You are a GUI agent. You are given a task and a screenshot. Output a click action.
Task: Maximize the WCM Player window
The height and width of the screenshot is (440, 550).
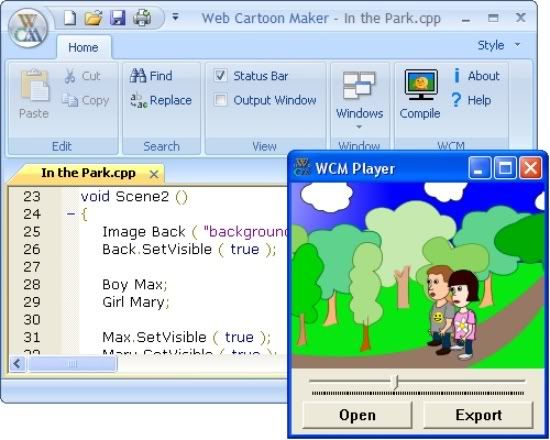(505, 168)
